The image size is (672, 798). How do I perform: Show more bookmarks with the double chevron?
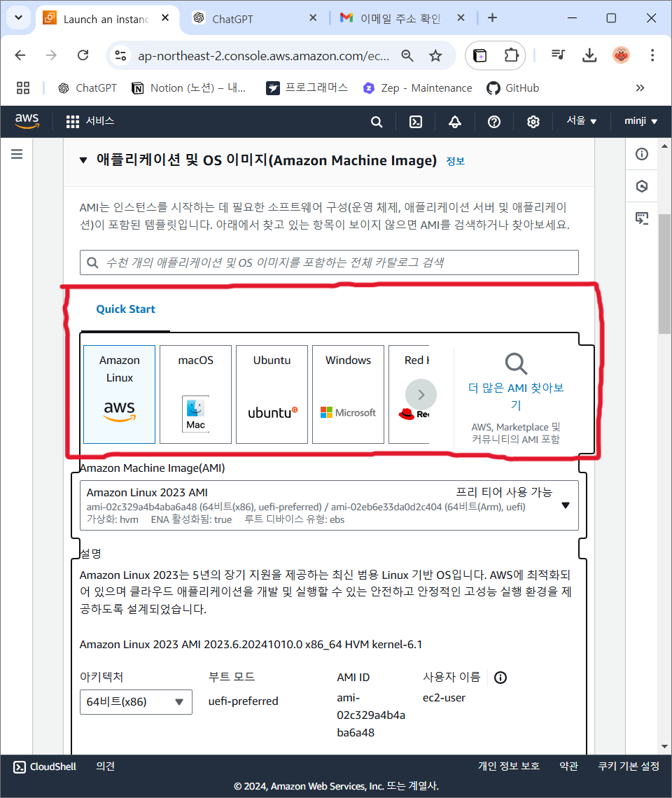(640, 88)
